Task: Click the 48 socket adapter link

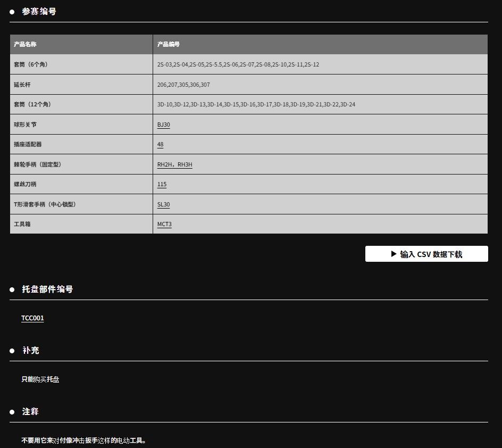Action: pos(160,144)
